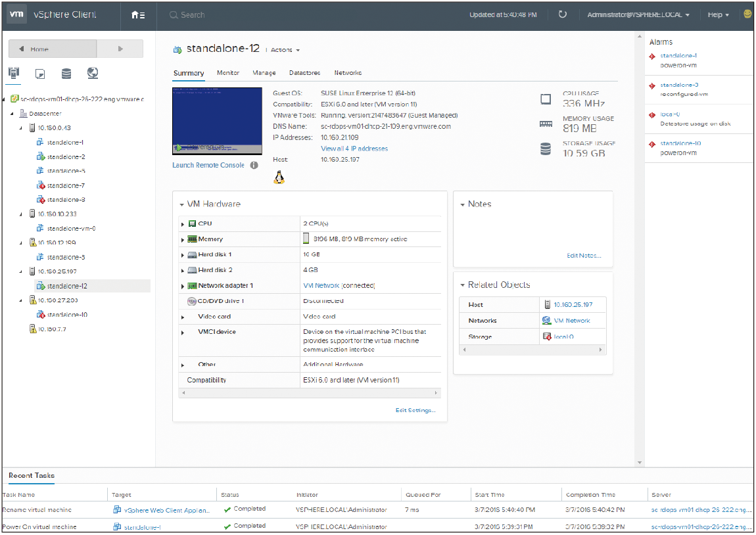The height and width of the screenshot is (535, 756).
Task: Open Hosts and Clusters view icon
Action: coord(14,73)
